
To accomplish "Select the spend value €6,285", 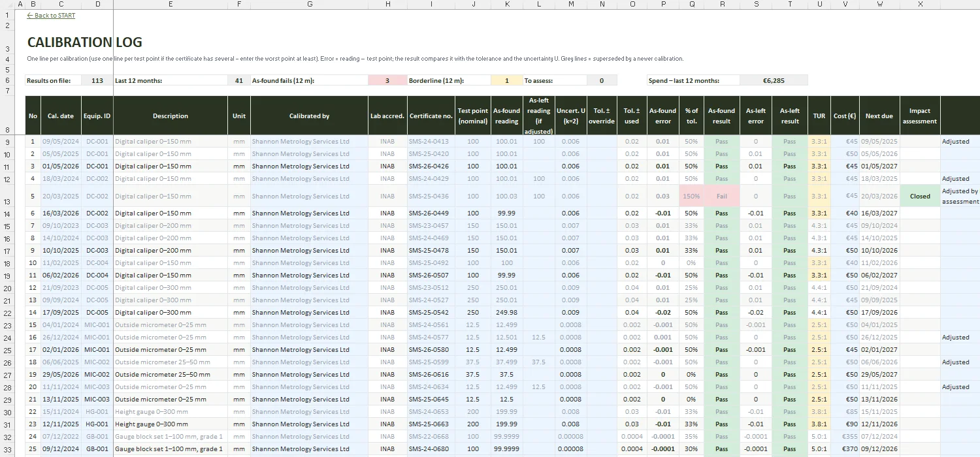I will click(774, 80).
